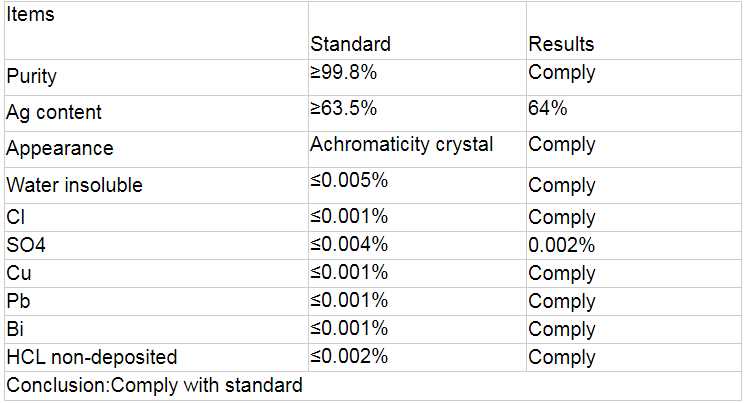Select the Cl row label

click(15, 217)
